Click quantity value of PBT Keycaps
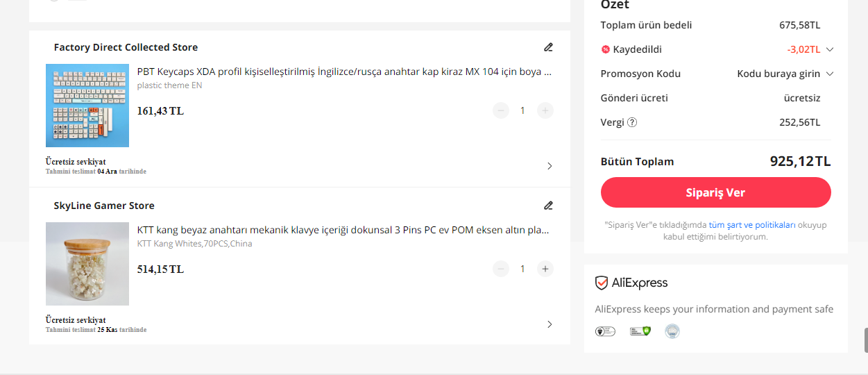 523,110
